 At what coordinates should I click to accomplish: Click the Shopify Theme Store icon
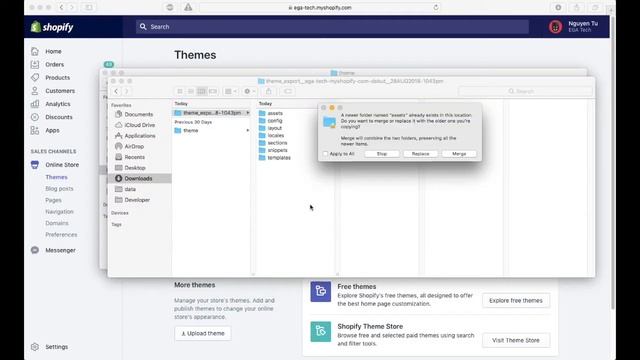[x=321, y=331]
